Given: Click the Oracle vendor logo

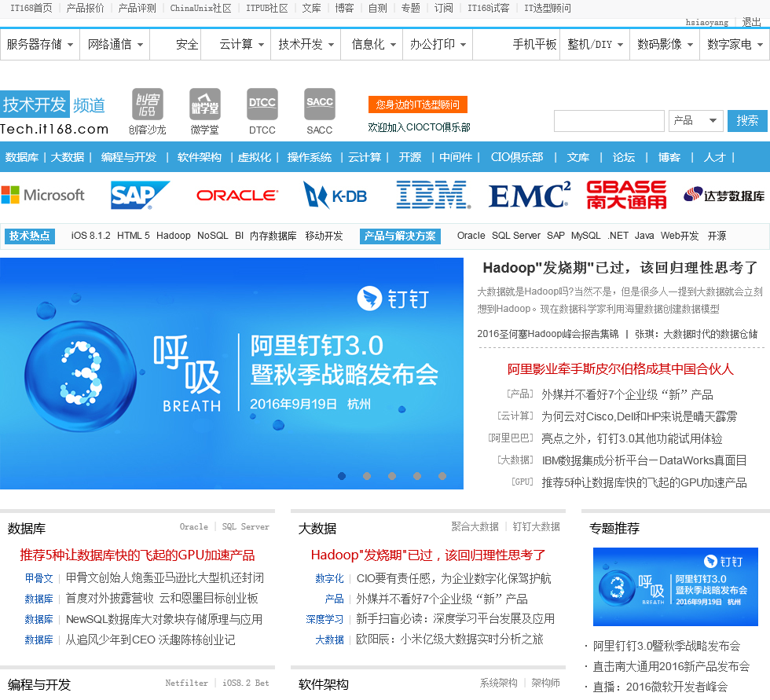Looking at the screenshot, I should pos(237,196).
